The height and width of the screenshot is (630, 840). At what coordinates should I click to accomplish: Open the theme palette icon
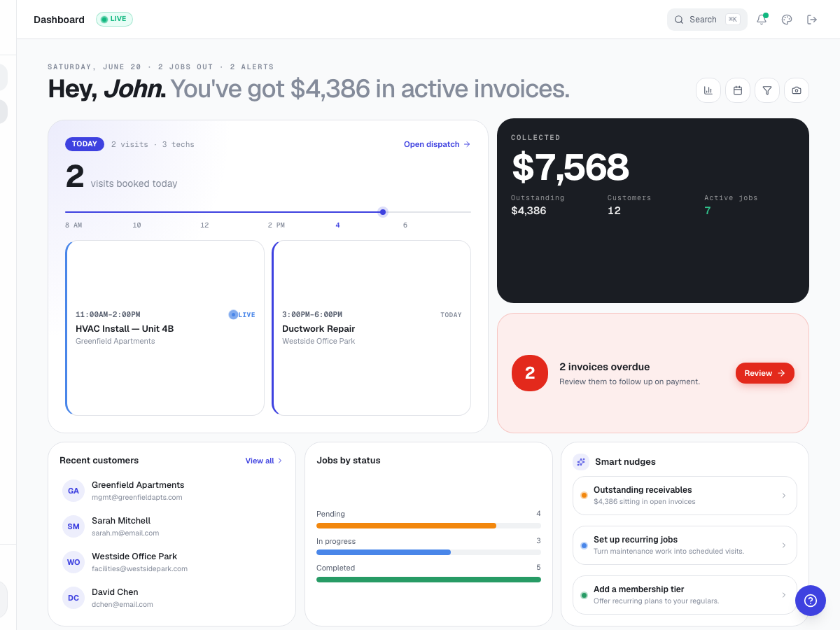(787, 20)
